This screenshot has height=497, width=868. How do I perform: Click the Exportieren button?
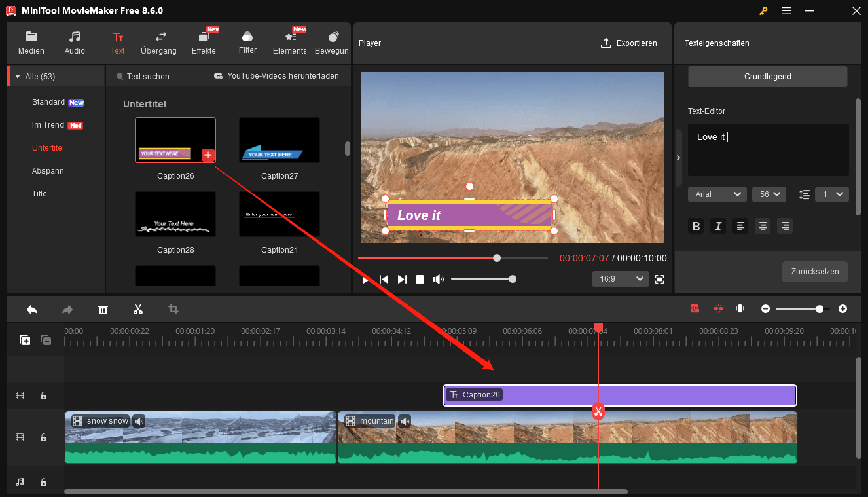coord(629,43)
